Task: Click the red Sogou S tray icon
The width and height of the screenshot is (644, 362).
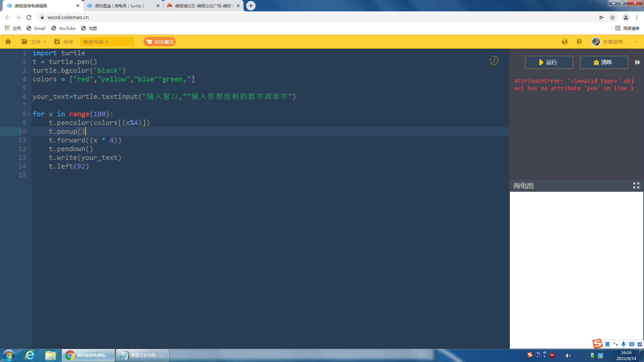Action: pos(530,355)
